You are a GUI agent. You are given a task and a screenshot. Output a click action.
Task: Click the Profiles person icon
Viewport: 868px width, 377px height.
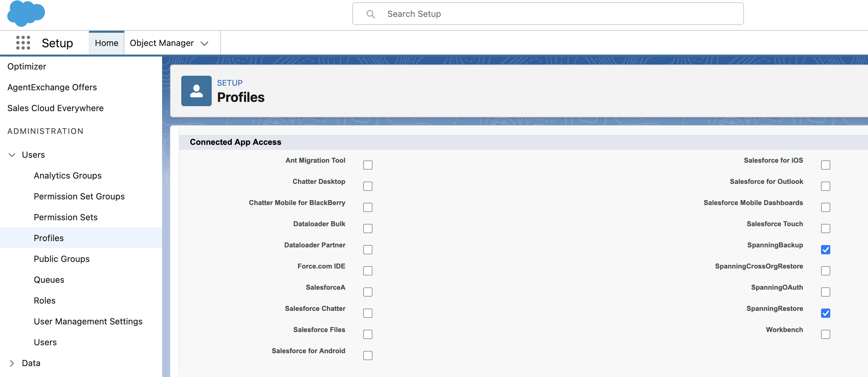196,91
